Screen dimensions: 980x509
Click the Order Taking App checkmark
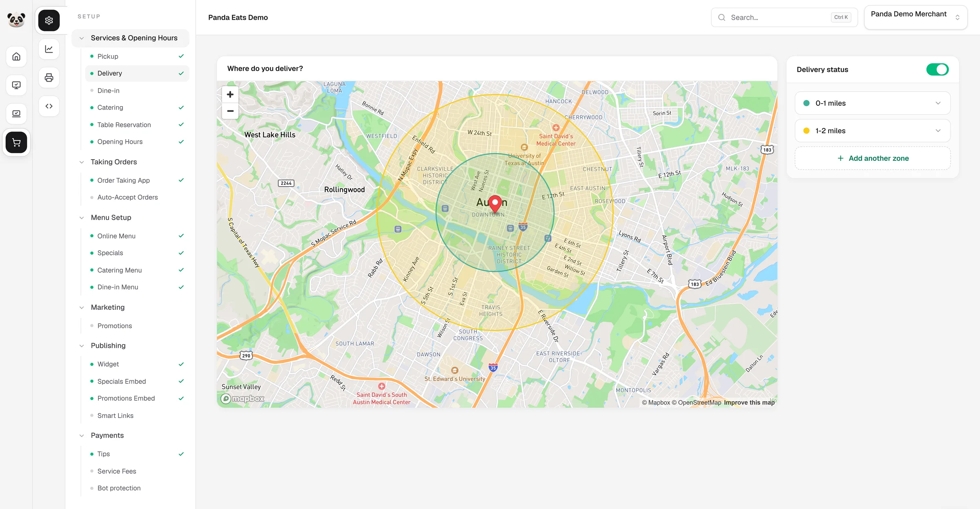(x=181, y=180)
